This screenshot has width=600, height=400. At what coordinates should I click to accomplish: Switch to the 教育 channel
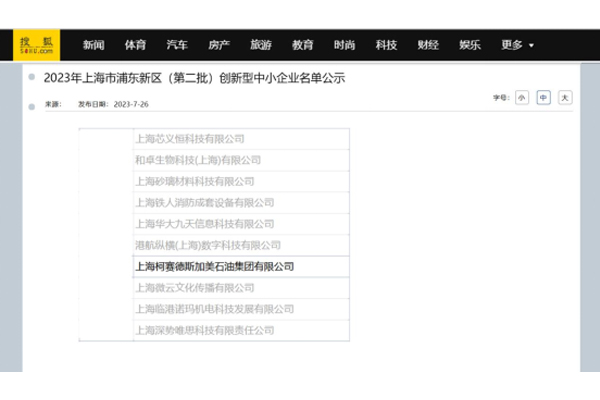tap(303, 45)
